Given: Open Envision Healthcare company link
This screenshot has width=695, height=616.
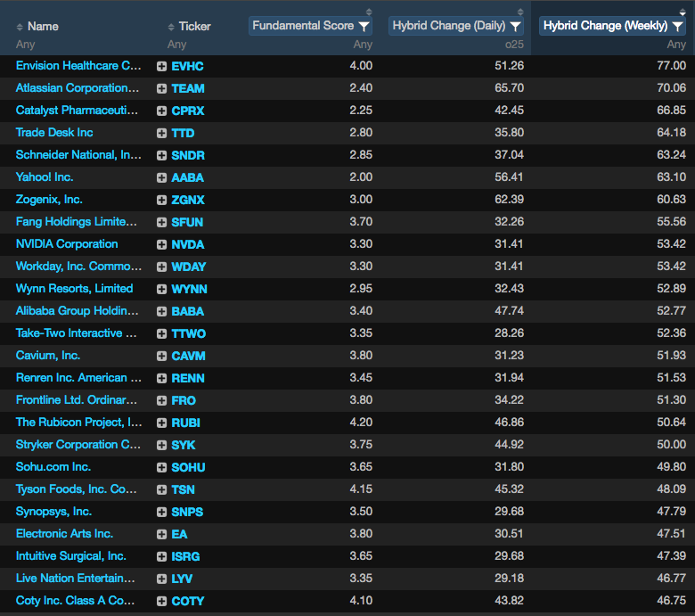Looking at the screenshot, I should tap(78, 66).
